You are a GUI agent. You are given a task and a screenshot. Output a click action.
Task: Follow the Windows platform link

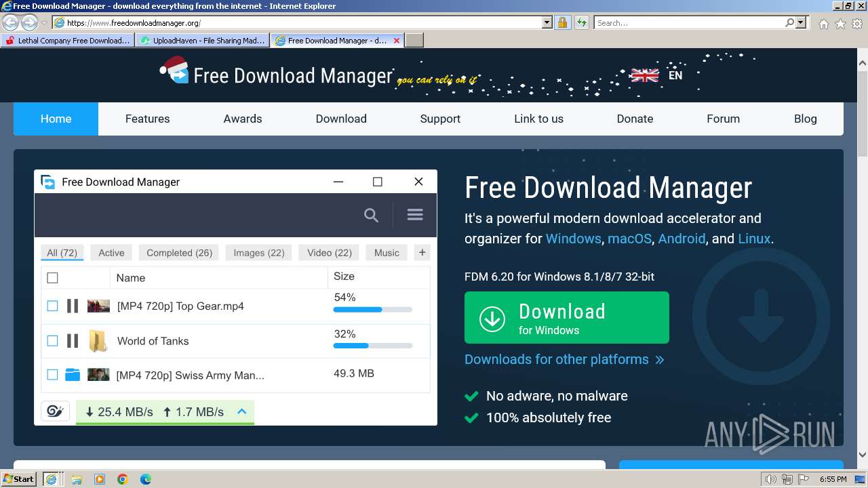[573, 239]
